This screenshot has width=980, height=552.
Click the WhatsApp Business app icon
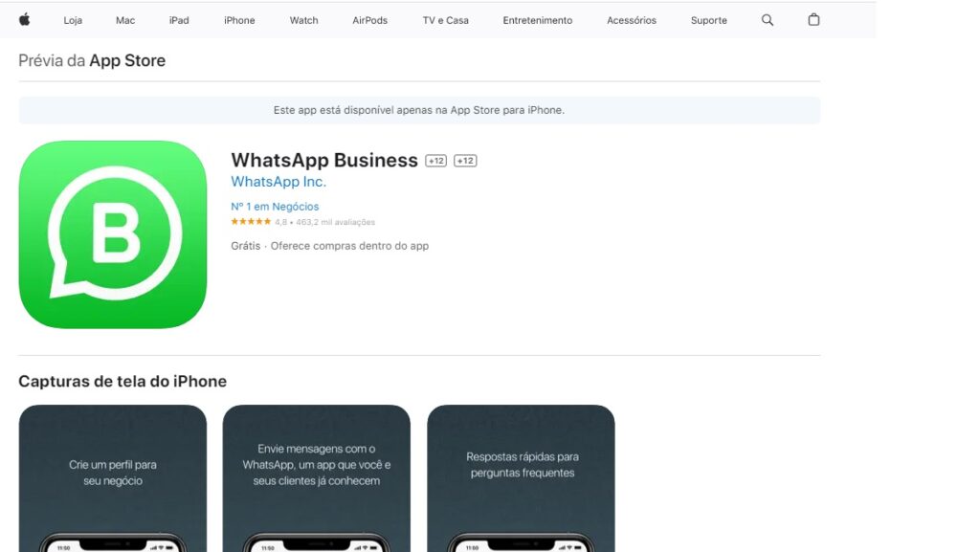coord(113,234)
